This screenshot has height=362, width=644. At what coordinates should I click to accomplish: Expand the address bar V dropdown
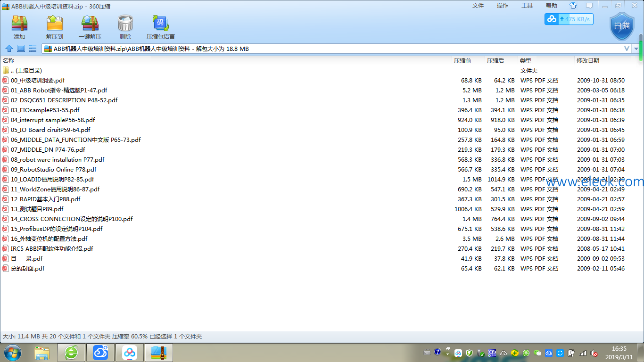(627, 49)
